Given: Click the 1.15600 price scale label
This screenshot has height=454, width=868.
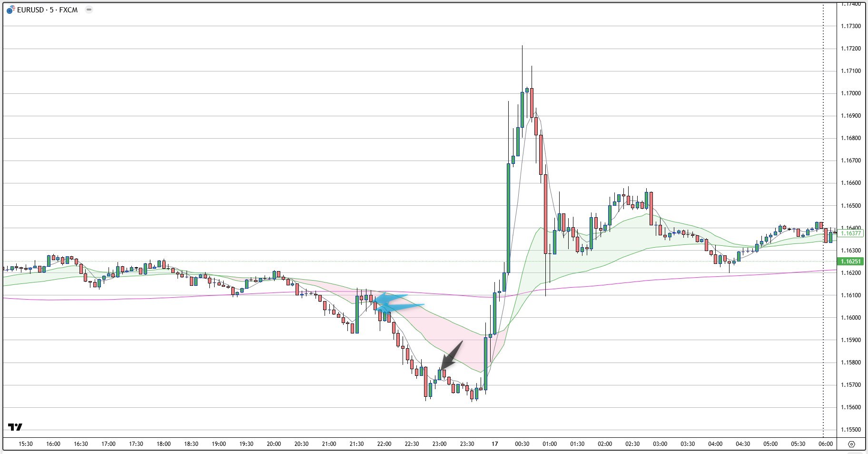Looking at the screenshot, I should pyautogui.click(x=850, y=407).
